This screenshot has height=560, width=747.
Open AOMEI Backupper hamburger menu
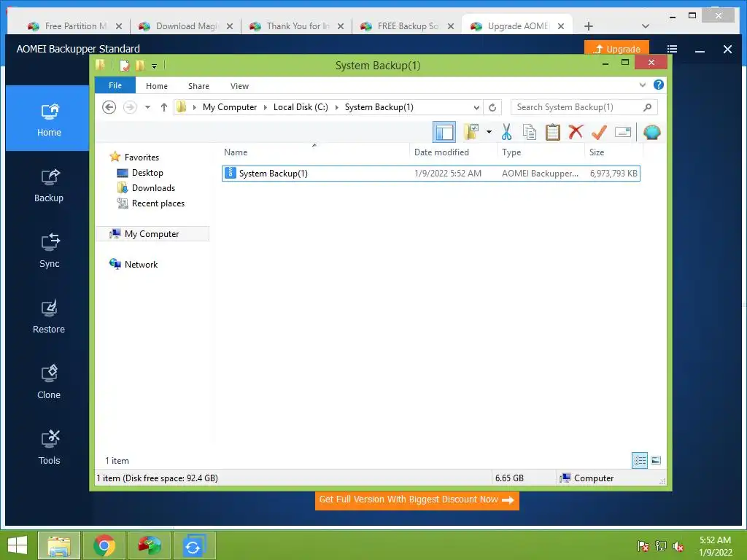[672, 49]
